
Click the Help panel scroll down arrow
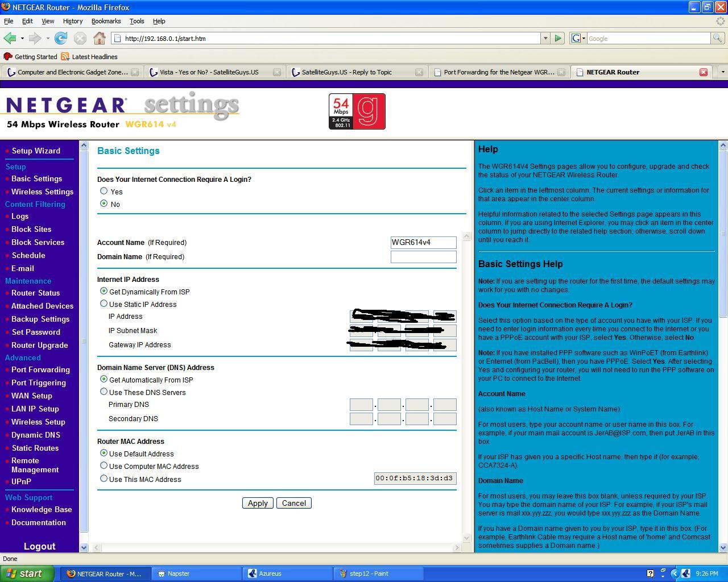pos(723,547)
